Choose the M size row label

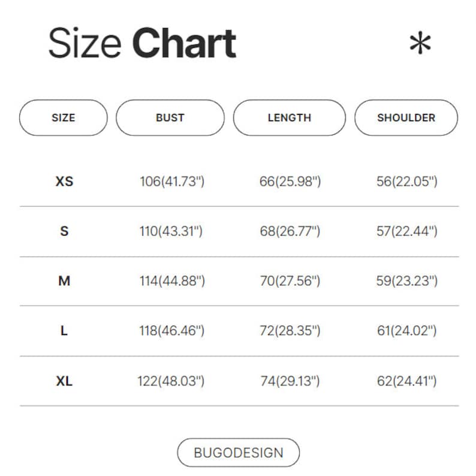[x=64, y=281]
